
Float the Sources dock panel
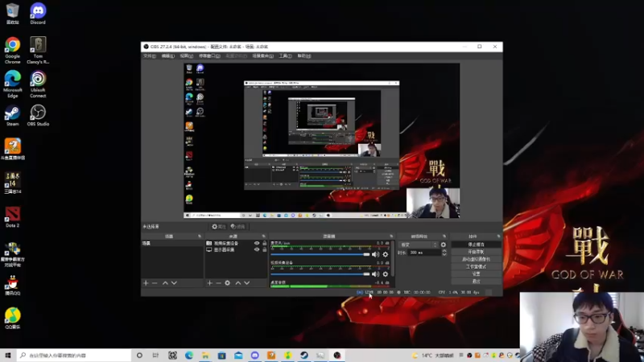(x=264, y=237)
